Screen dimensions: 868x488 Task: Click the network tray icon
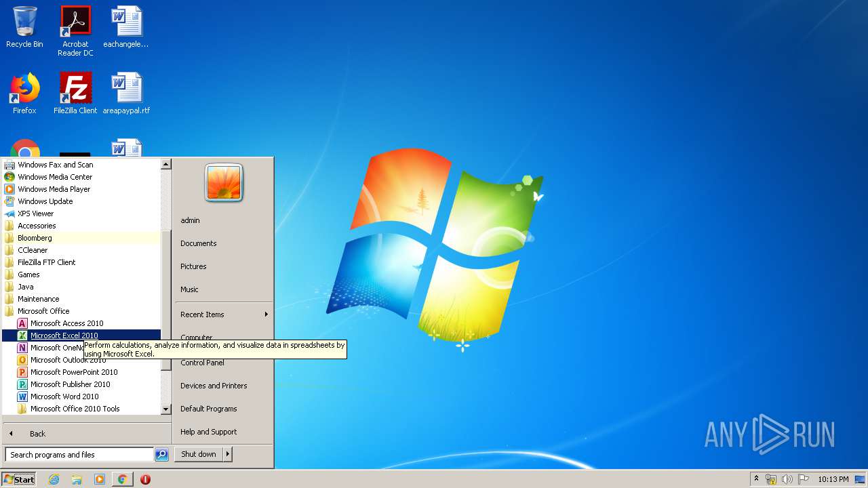pyautogui.click(x=771, y=479)
